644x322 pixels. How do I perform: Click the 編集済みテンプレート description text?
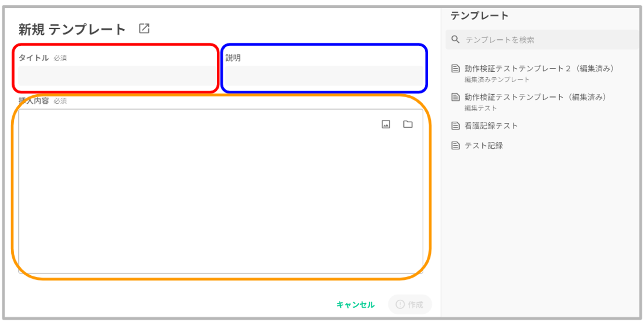[x=497, y=80]
